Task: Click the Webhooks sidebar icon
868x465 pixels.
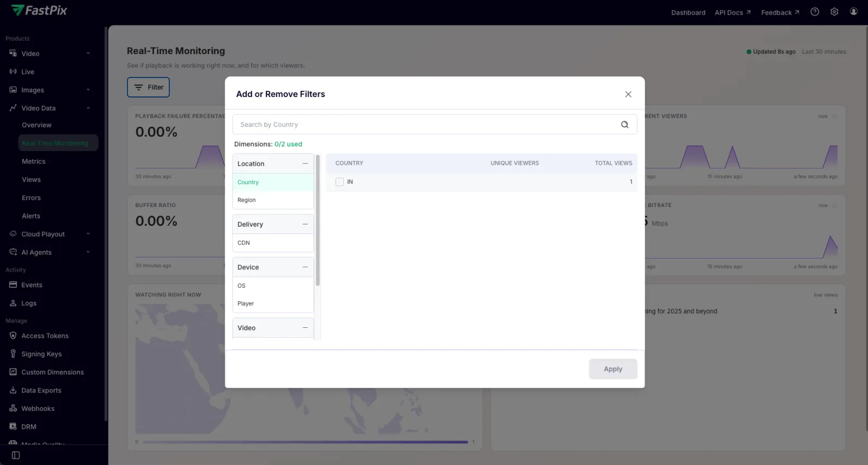Action: pos(13,409)
